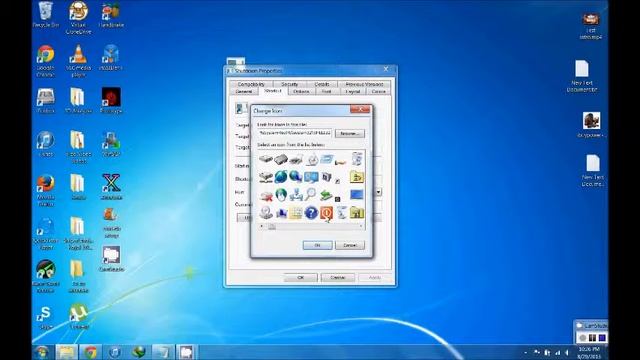Switch to the Security tab
640x360 pixels.
[x=290, y=84]
